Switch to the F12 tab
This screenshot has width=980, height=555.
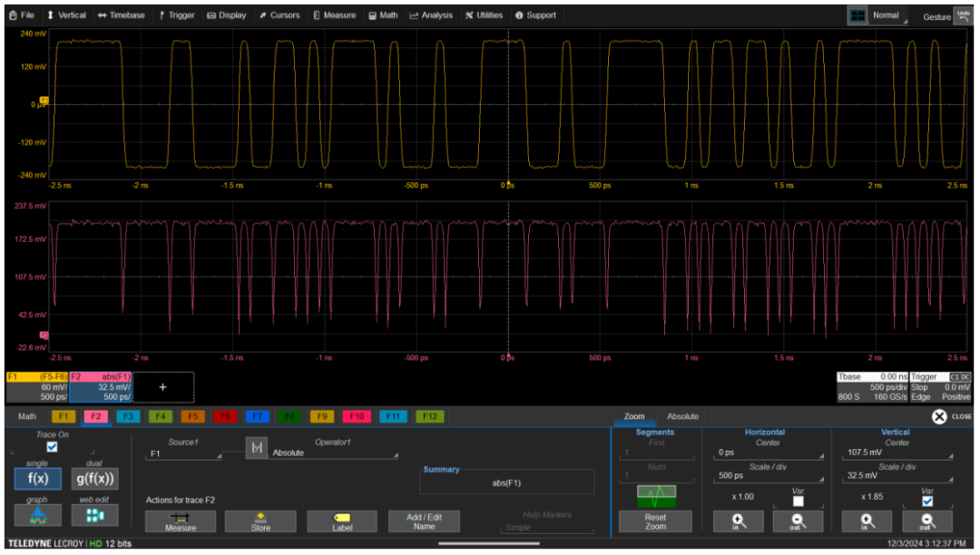[x=430, y=416]
